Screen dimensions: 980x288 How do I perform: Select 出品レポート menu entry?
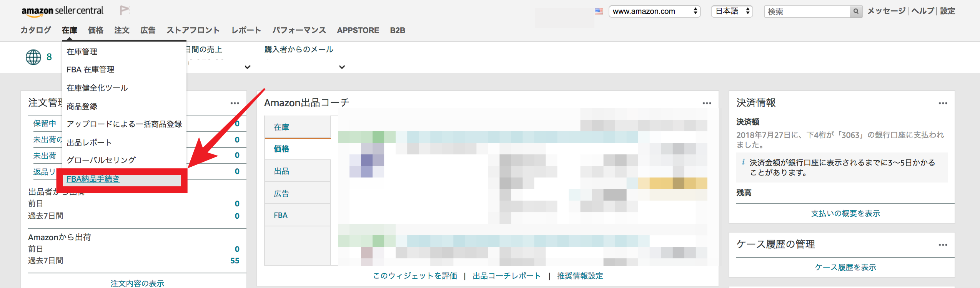(89, 142)
